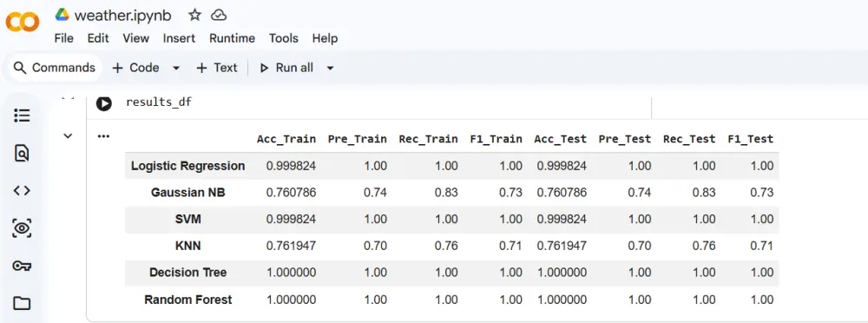Collapse the output with chevron

tap(68, 135)
